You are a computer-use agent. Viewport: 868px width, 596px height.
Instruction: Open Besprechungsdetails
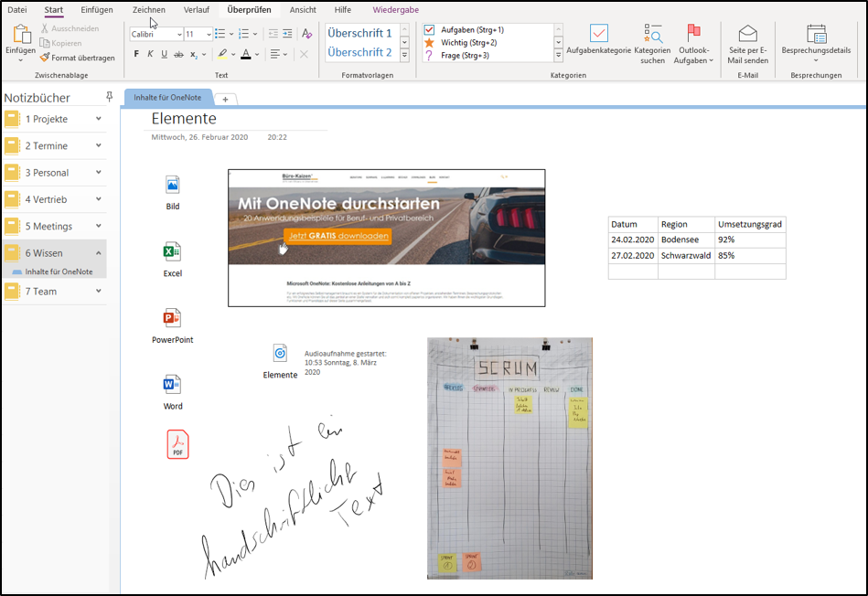816,43
